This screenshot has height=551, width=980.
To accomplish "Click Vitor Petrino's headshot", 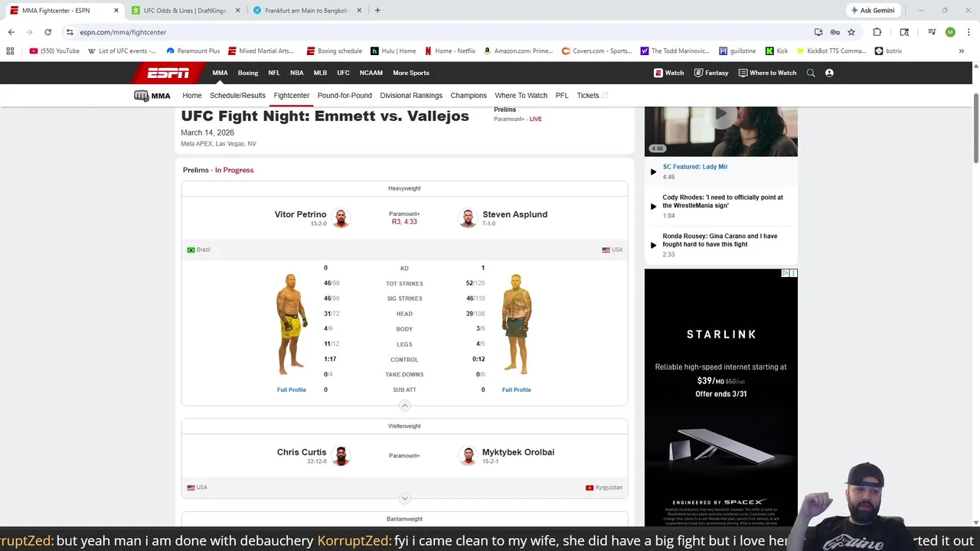I will click(x=341, y=218).
